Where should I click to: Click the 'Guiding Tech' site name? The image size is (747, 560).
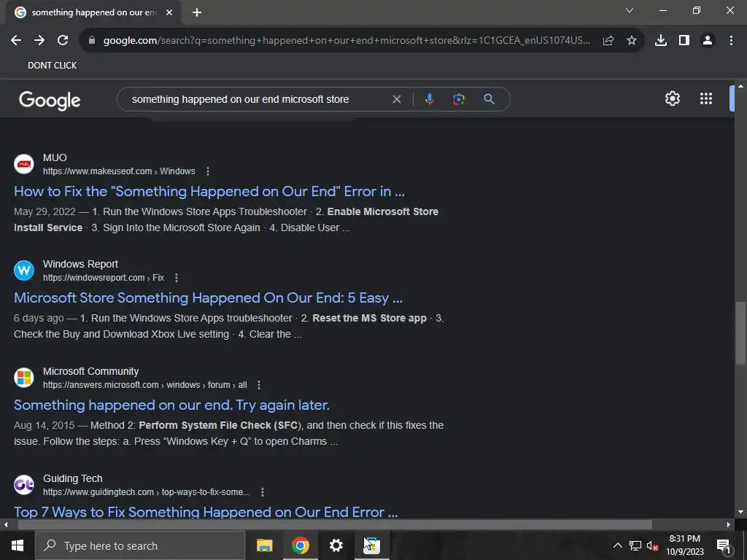pos(72,478)
